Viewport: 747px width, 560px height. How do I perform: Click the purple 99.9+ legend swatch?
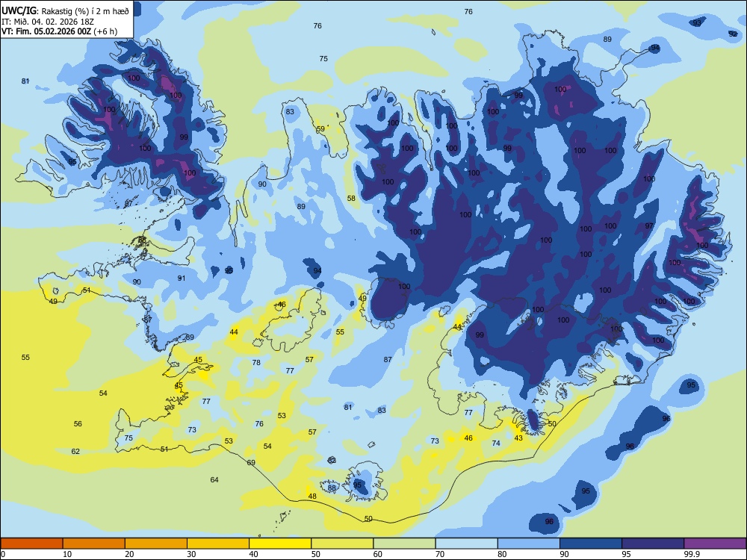pyautogui.click(x=715, y=544)
